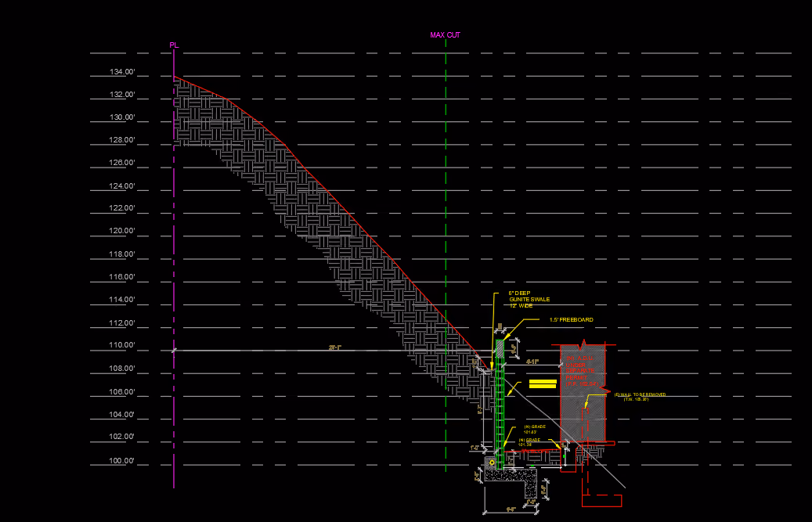The image size is (812, 522).
Task: Click the red A.D.U. UNDER SEPARATE PERMIT text
Action: (582, 372)
